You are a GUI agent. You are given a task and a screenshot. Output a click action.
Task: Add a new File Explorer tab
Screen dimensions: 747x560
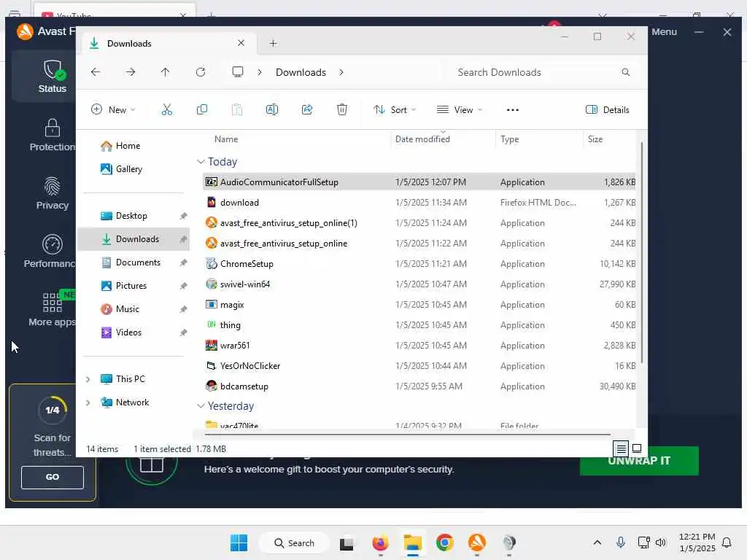[x=274, y=43]
